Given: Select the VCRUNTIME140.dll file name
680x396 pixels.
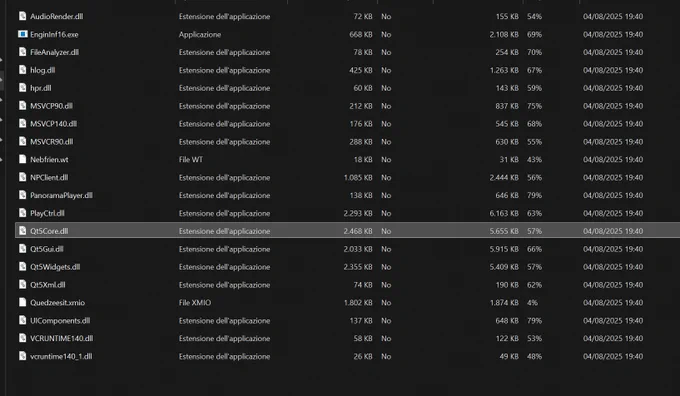Looking at the screenshot, I should click(62, 338).
